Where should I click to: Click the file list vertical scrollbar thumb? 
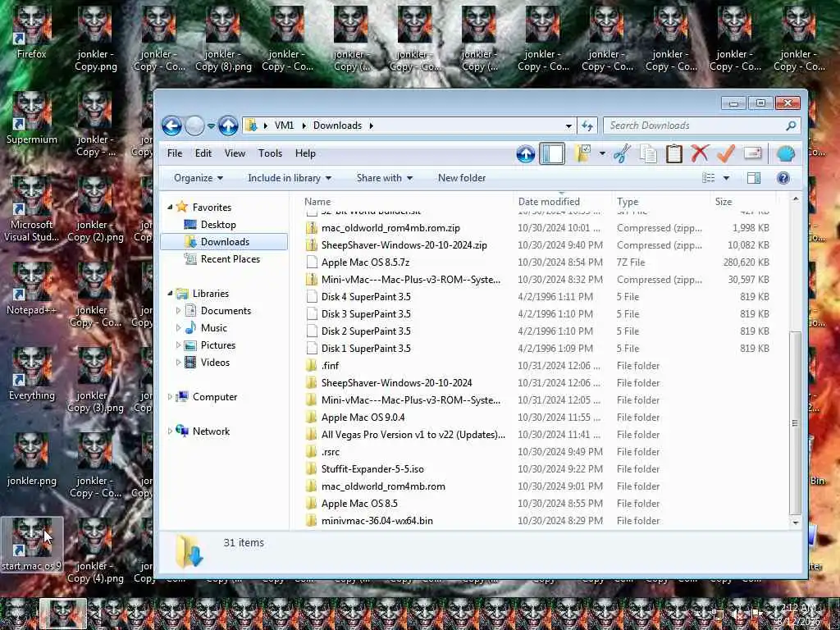(795, 422)
